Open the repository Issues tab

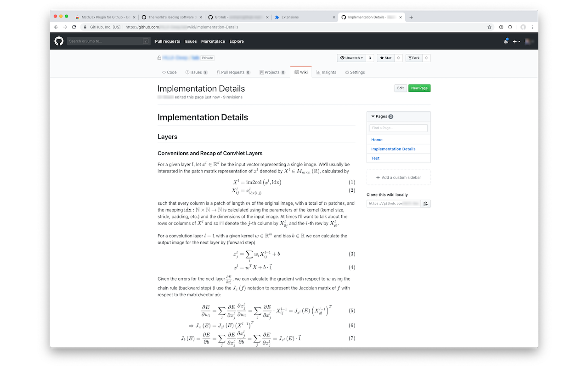pyautogui.click(x=197, y=72)
